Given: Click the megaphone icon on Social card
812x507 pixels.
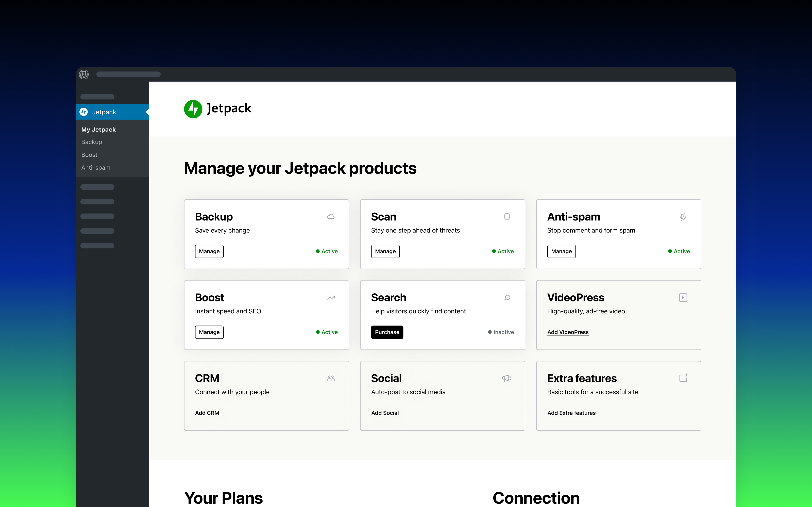Looking at the screenshot, I should pos(507,378).
